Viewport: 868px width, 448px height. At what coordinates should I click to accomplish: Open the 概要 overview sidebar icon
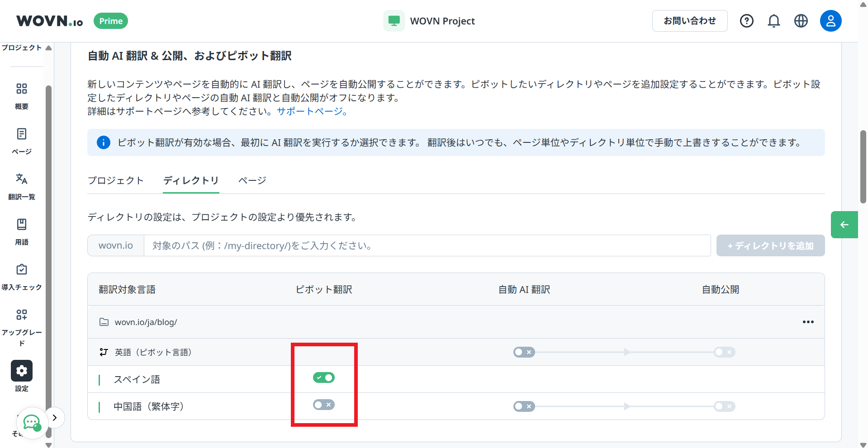point(21,89)
